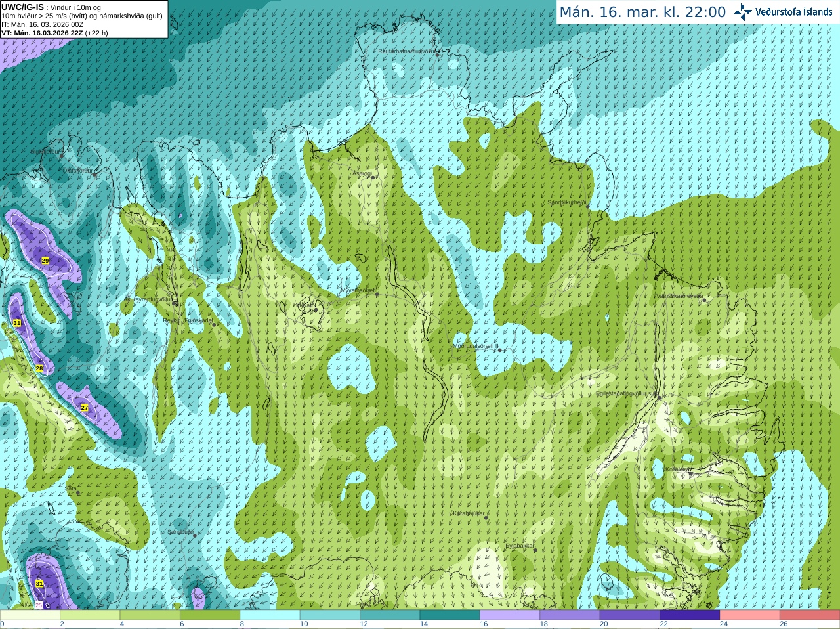Pick the 6–8 m/s olive green swatch
Viewport: 840px width, 629px height.
pos(210,615)
